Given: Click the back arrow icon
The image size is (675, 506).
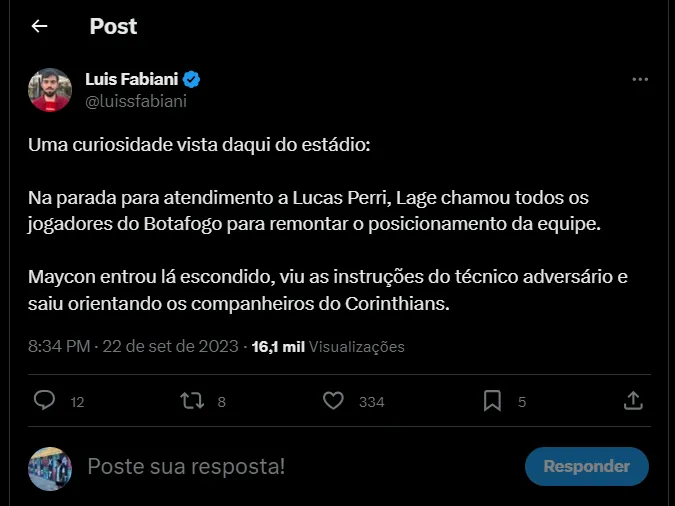Looking at the screenshot, I should click(x=40, y=26).
